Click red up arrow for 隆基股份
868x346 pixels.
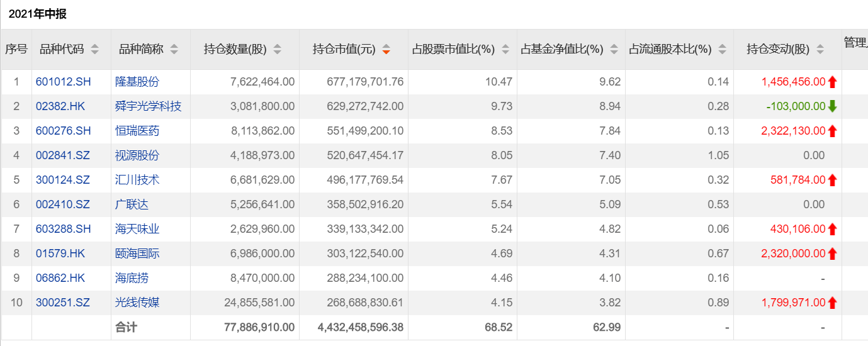[x=833, y=82]
